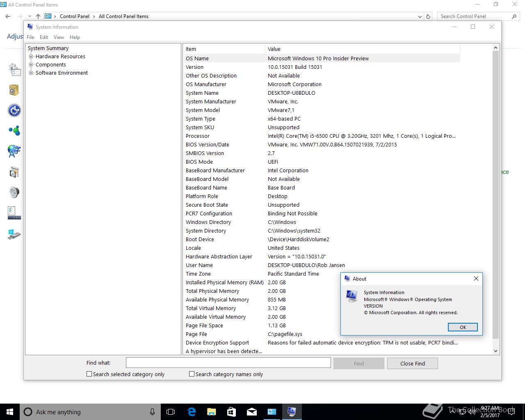Open File Explorer from the taskbar

click(212, 412)
